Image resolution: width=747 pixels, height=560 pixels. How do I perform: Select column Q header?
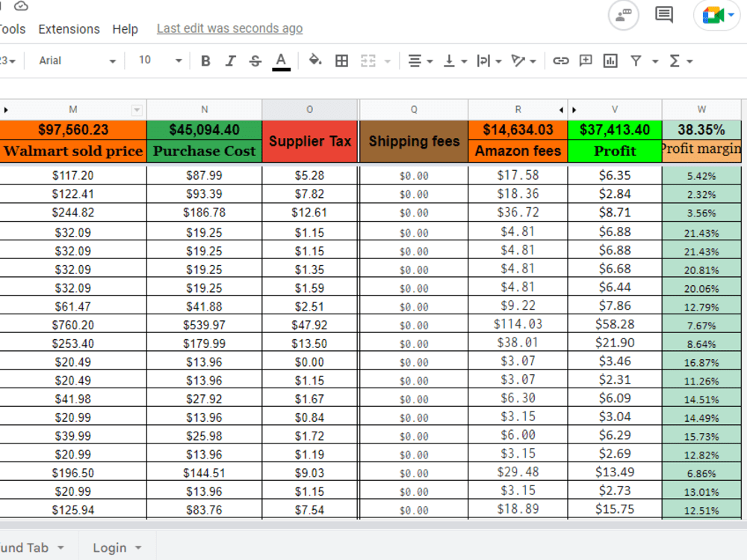tap(414, 110)
